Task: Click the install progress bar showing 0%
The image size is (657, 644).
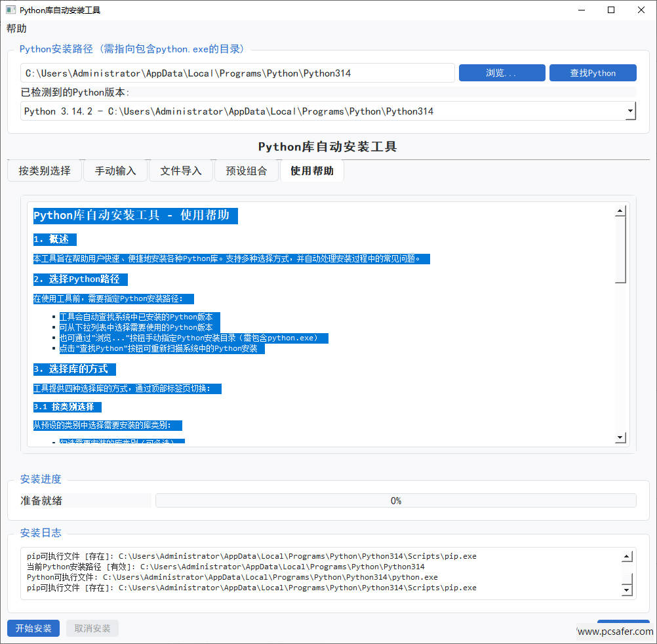Action: [x=395, y=500]
